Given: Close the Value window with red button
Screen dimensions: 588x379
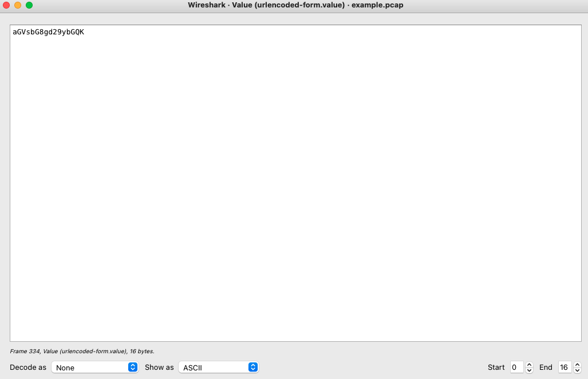Looking at the screenshot, I should 7,5.
